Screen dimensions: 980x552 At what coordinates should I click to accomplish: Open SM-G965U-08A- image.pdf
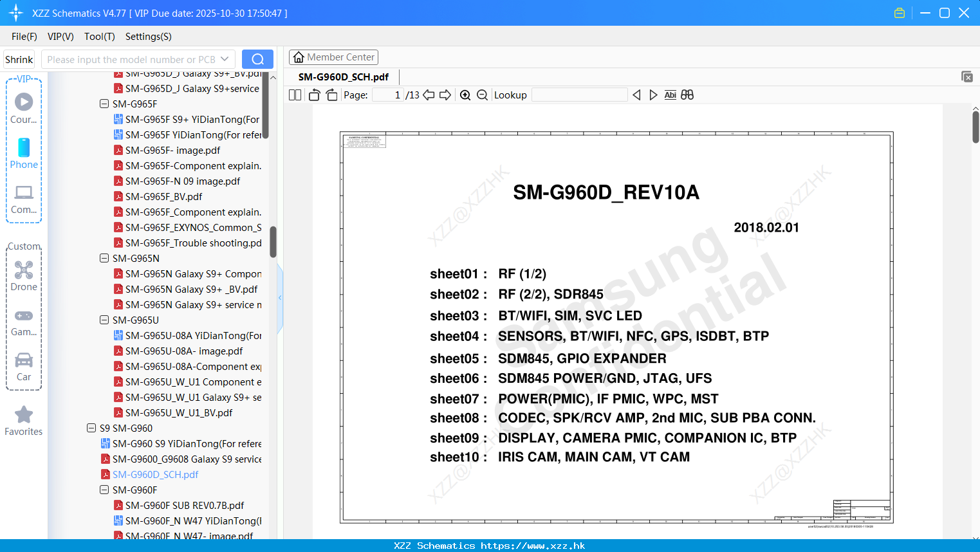tap(178, 351)
